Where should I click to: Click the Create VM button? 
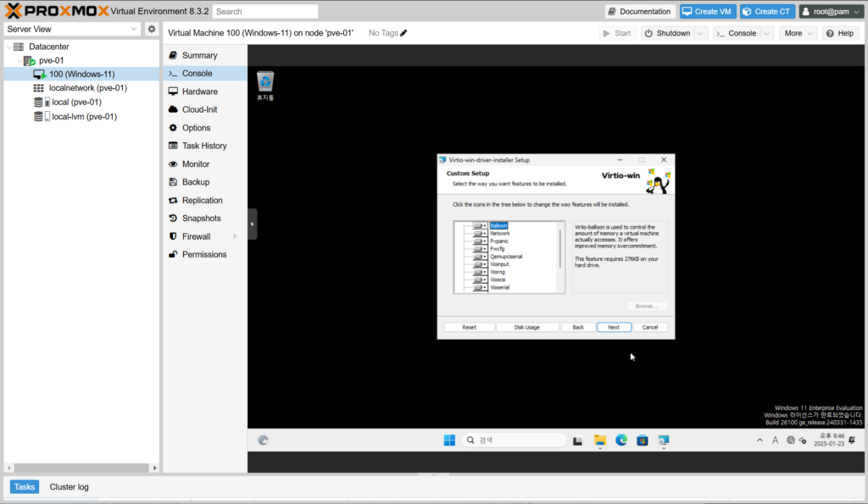(x=707, y=11)
